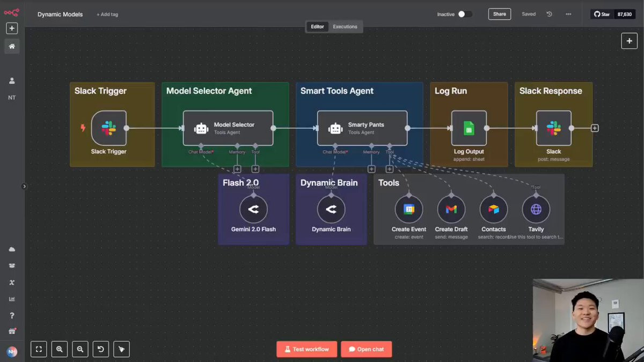Select the Slack post message node
This screenshot has height=362, width=644.
(554, 128)
